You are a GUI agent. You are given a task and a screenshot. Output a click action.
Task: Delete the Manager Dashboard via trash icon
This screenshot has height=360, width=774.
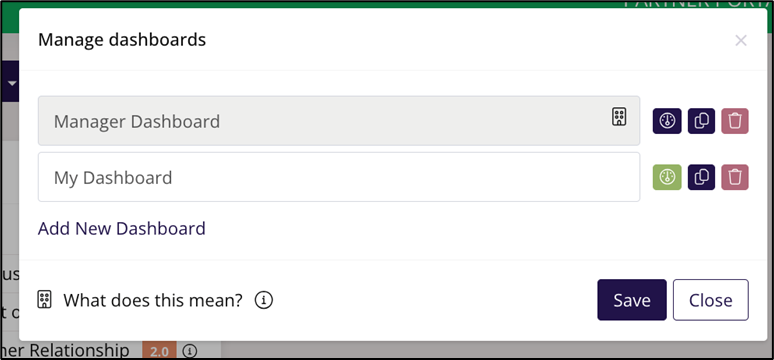[x=735, y=121]
